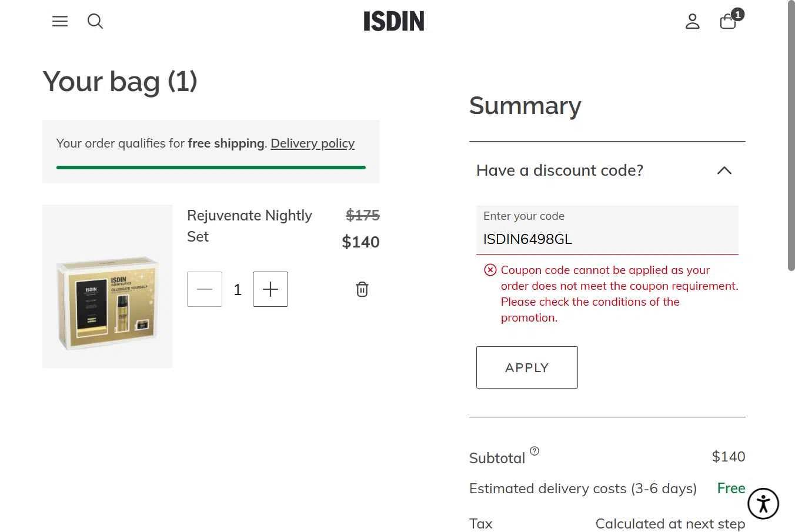
Task: Decrease quantity with the minus button
Action: click(x=205, y=289)
